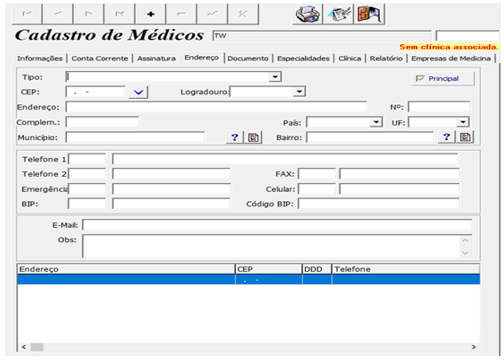Focus the Município field

(135, 137)
